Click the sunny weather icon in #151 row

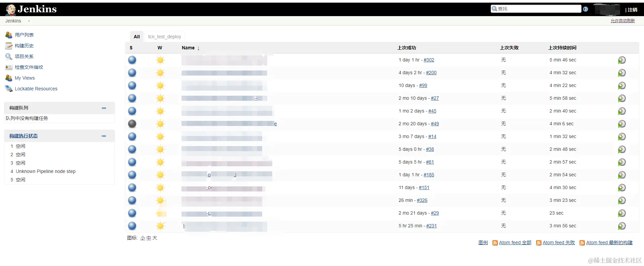(x=160, y=187)
